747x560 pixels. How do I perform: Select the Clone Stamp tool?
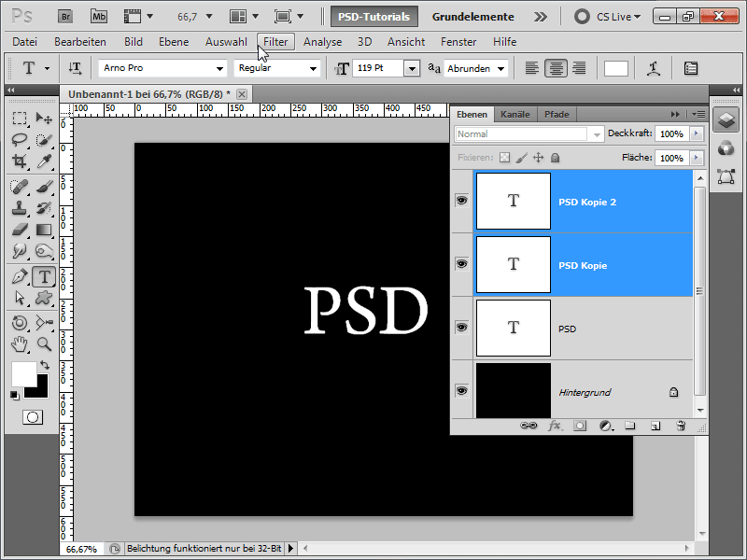(x=20, y=208)
